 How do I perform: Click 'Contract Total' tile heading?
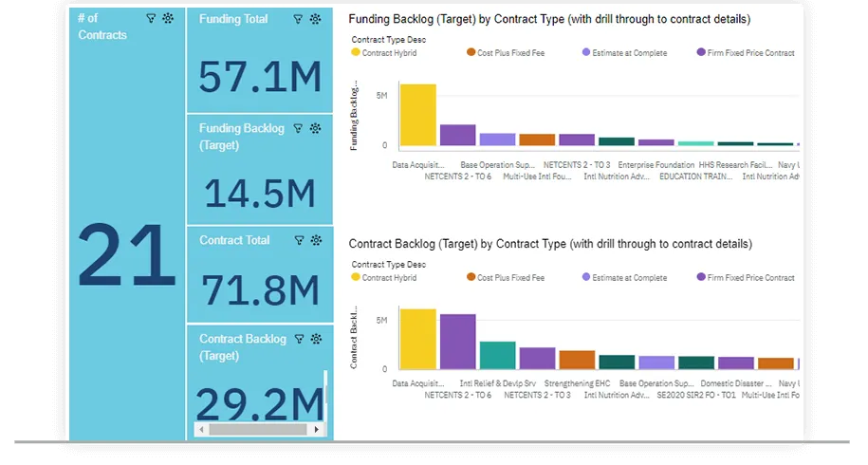coord(234,240)
